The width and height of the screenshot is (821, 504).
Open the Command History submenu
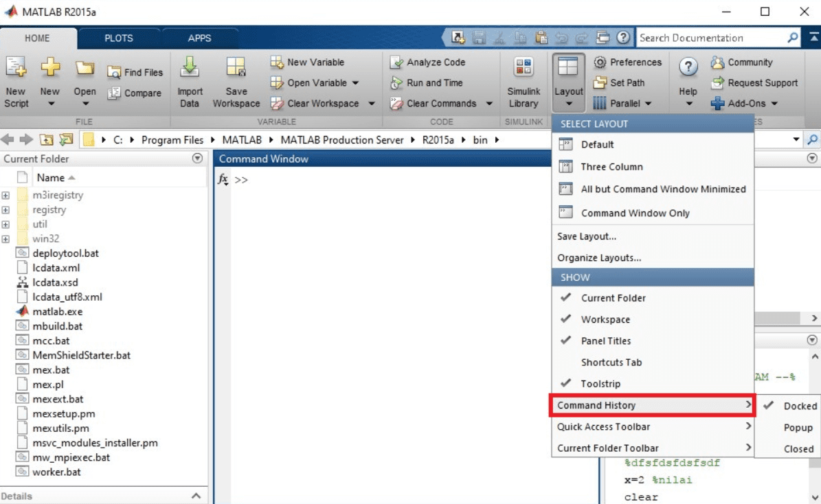[x=653, y=405]
